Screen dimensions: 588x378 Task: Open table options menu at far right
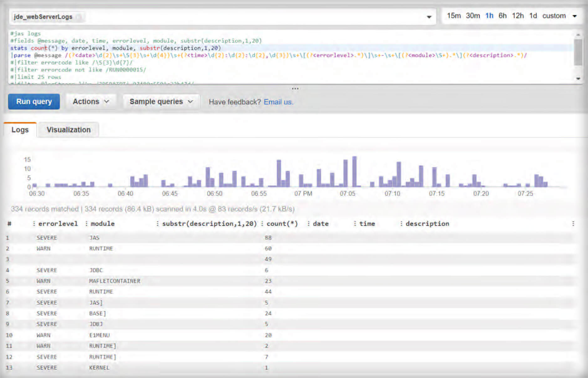(x=573, y=224)
